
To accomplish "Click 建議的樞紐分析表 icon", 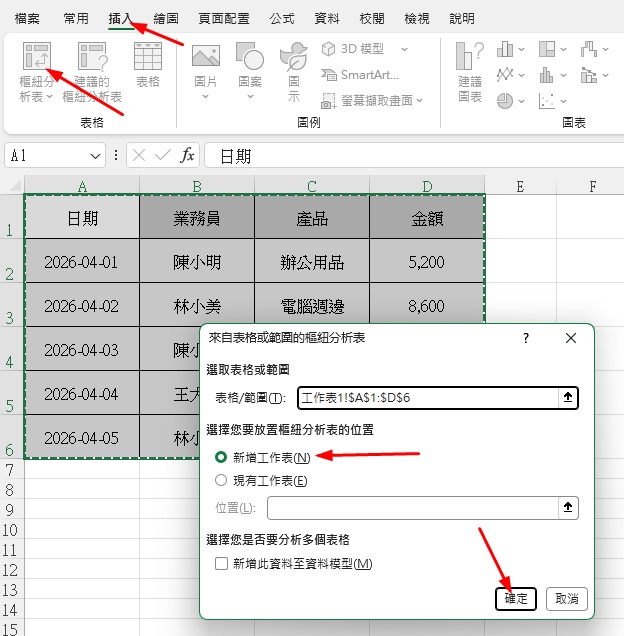I will [93, 56].
